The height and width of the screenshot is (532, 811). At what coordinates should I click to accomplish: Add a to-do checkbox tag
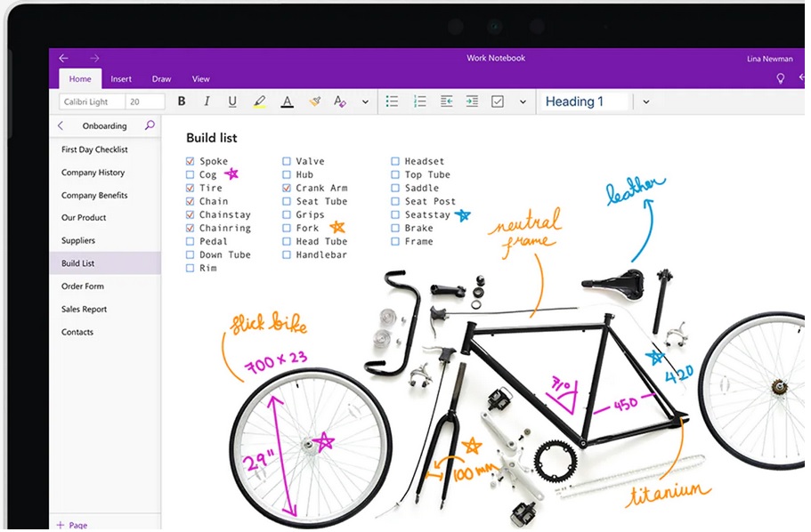[497, 101]
